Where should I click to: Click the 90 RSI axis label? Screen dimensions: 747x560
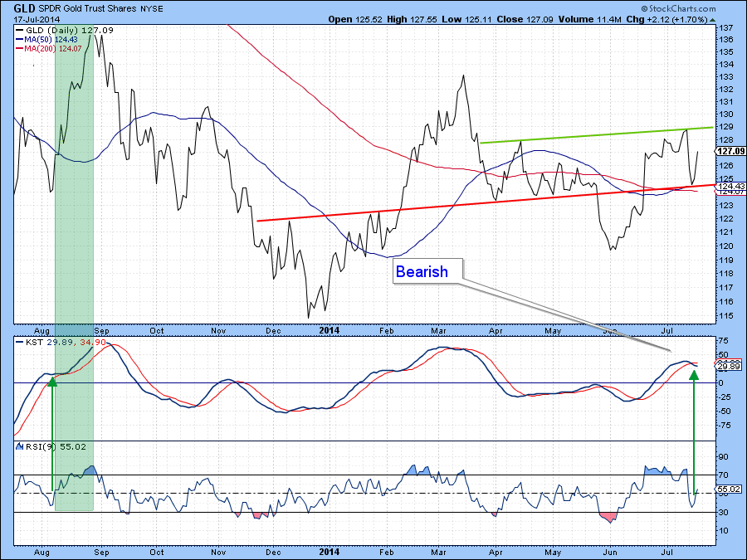click(x=723, y=456)
